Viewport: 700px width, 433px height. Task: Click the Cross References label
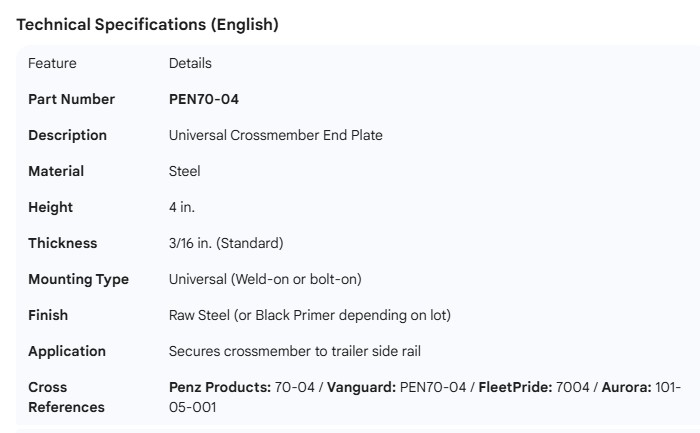click(66, 397)
